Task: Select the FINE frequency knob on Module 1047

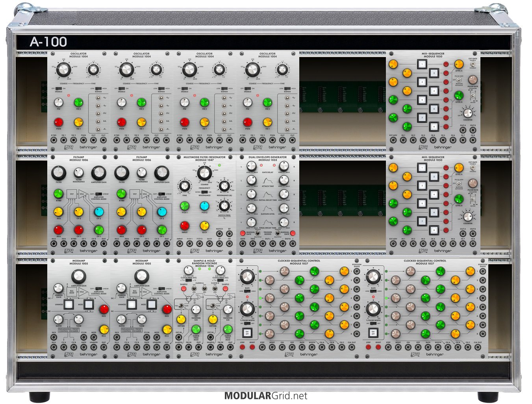Action: 184,186
